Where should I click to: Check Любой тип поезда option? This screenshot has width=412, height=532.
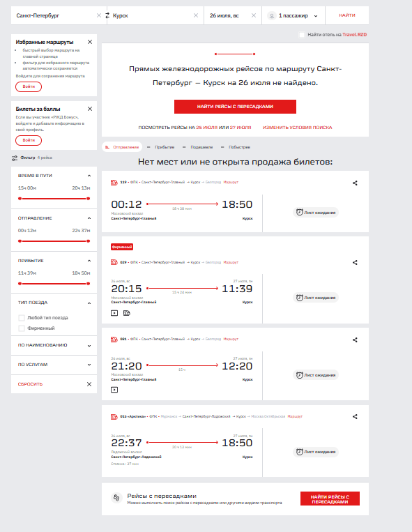(22, 317)
